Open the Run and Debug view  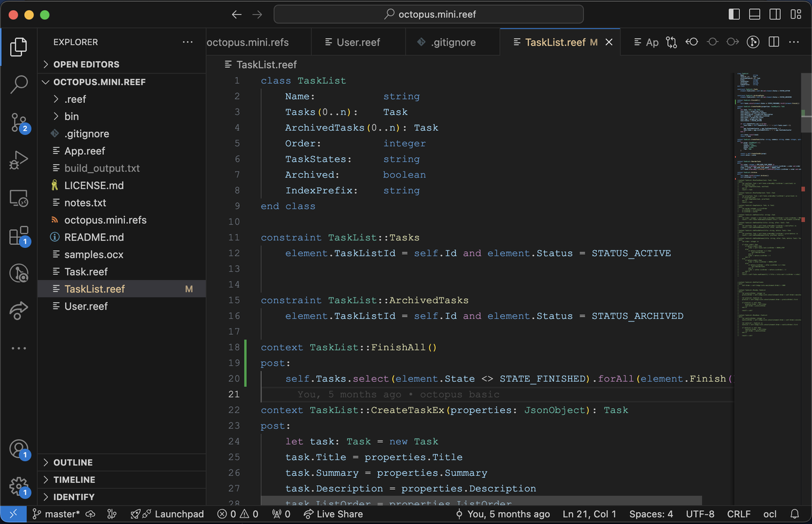(19, 160)
